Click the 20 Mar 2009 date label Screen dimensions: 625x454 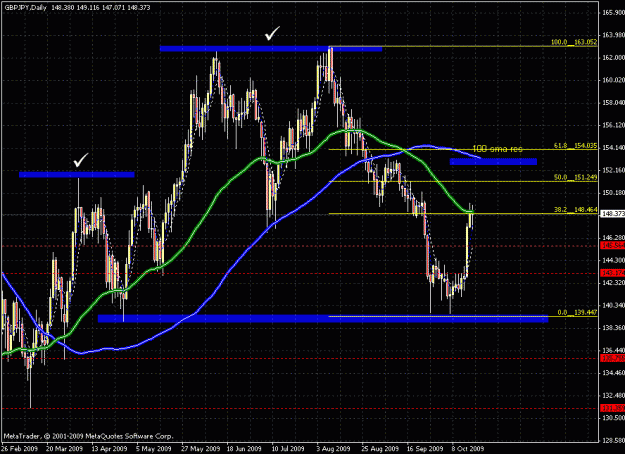65,449
